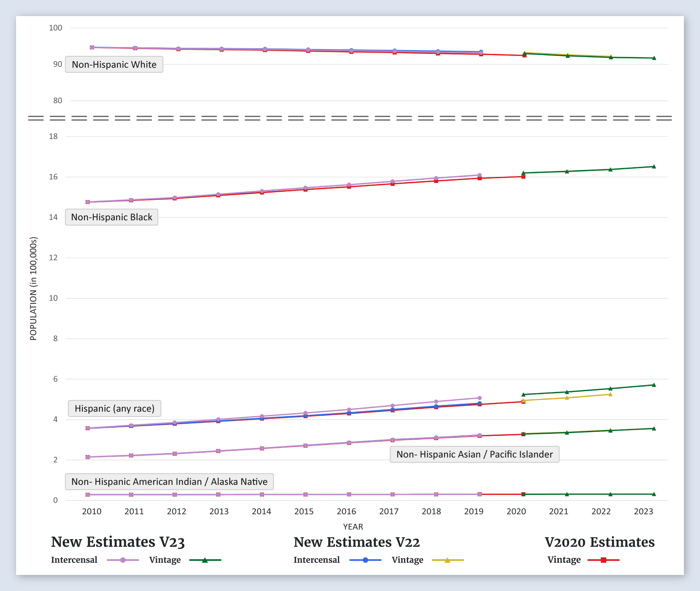
Task: Click the 2020 year tick label
Action: point(516,511)
